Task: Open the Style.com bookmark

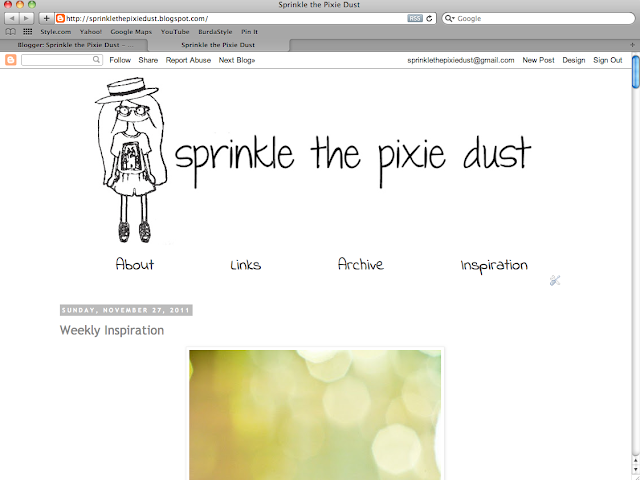Action: click(56, 31)
